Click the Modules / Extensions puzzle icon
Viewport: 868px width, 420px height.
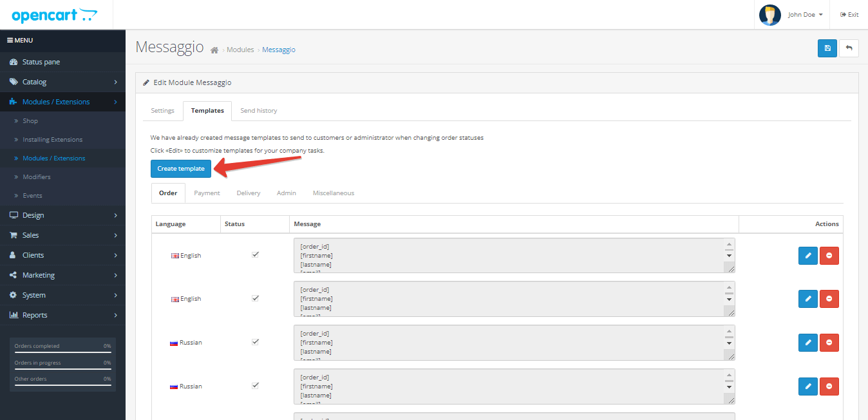pyautogui.click(x=14, y=102)
